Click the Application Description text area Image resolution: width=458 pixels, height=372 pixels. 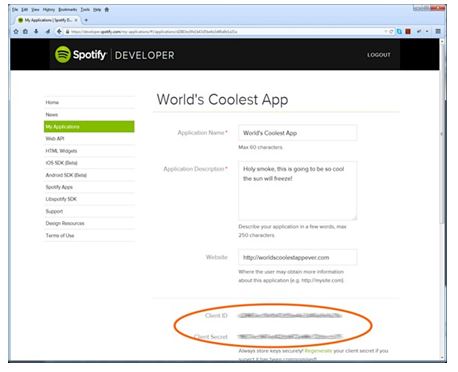tap(297, 191)
